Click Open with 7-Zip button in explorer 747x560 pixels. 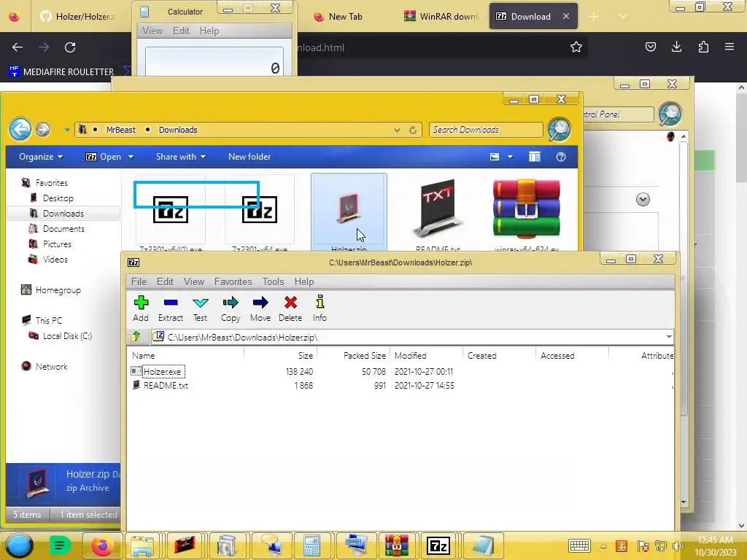click(104, 157)
